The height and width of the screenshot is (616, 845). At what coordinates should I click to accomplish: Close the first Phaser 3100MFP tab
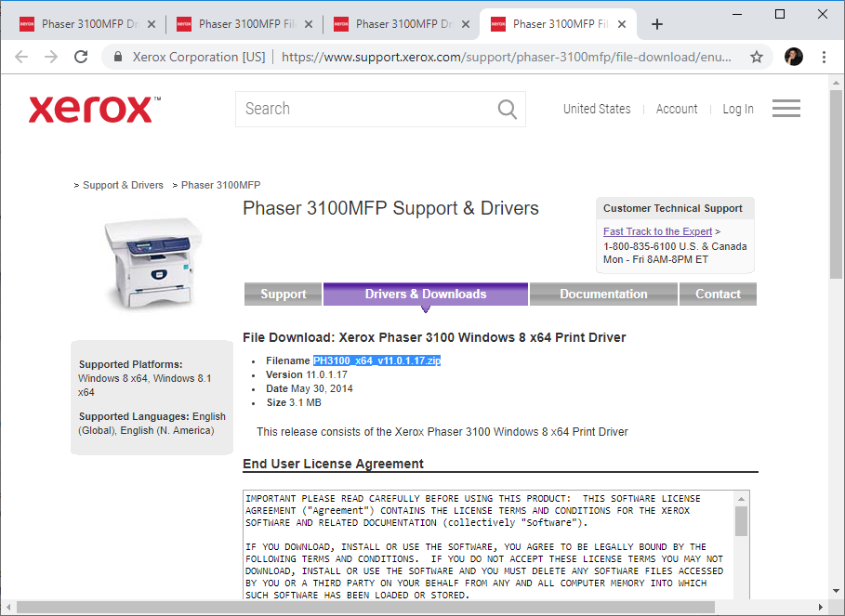pyautogui.click(x=152, y=24)
